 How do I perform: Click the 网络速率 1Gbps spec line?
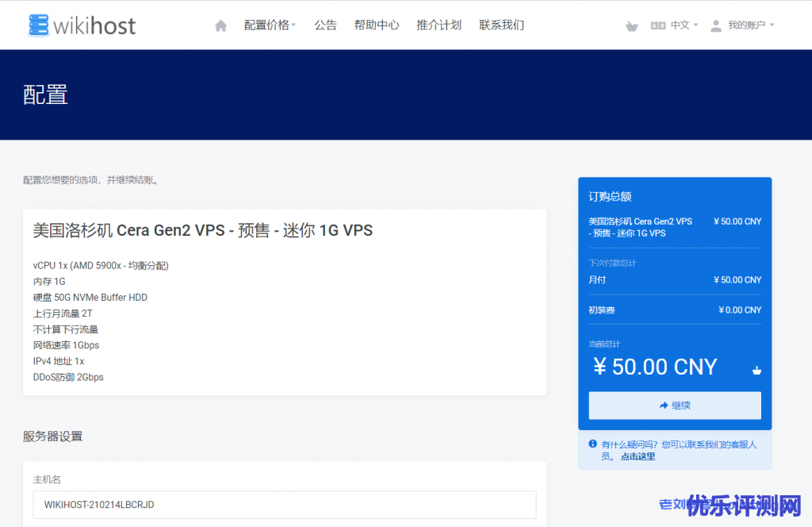(x=66, y=345)
